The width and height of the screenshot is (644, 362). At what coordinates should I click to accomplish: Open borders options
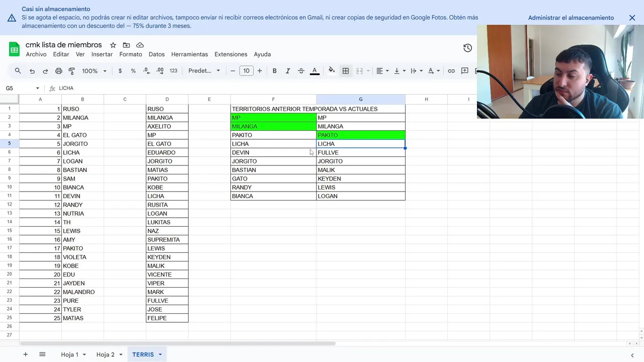[x=346, y=71]
